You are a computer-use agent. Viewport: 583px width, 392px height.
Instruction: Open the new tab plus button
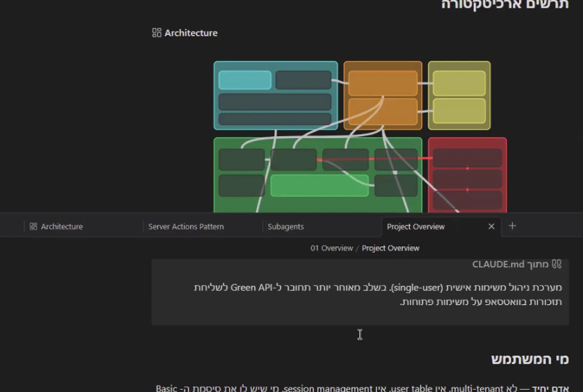512,226
